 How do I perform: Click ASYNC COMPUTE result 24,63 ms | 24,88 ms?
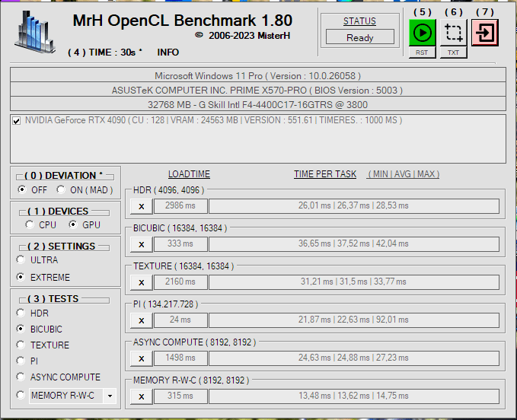(x=354, y=358)
